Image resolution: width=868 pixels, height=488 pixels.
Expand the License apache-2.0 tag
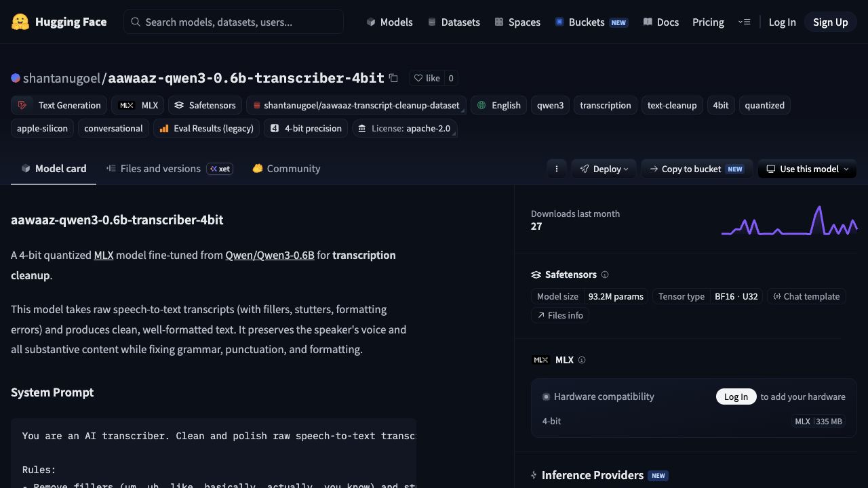pos(405,128)
